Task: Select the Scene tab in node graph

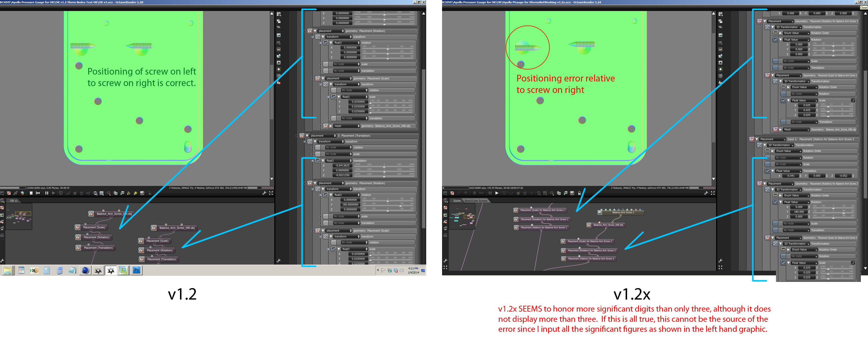Action: 457,201
